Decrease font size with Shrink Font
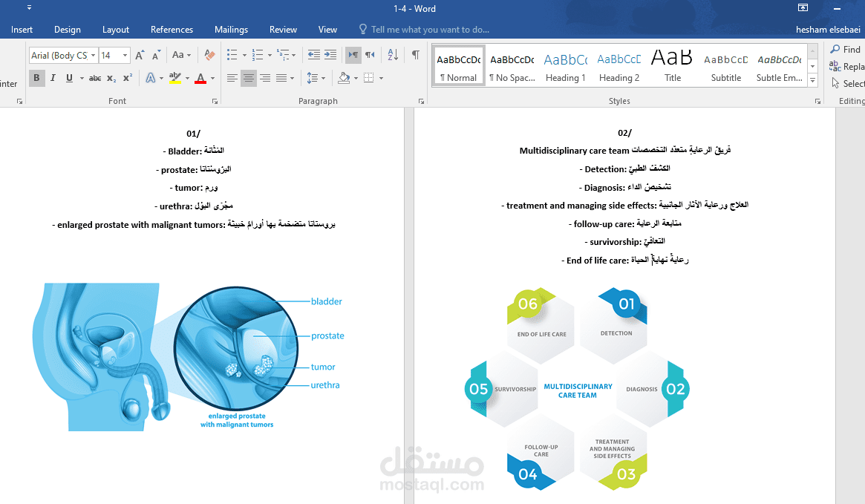Screen dimensions: 865x504 tap(156, 55)
